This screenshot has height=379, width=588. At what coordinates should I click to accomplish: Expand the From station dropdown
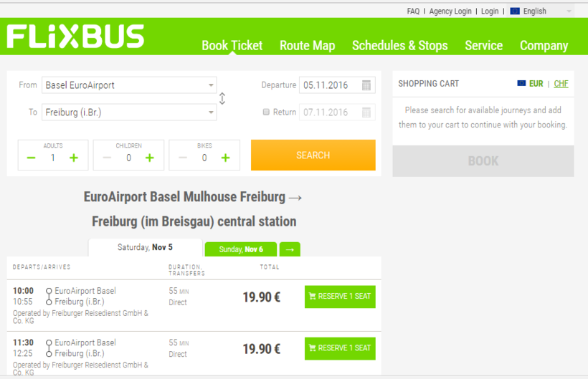[x=211, y=85]
